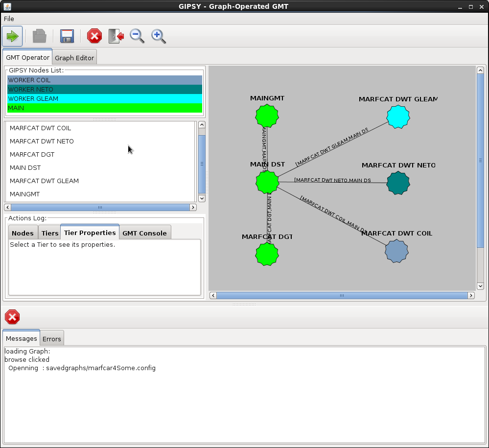Select the MAIN DST graph node
Viewport: 489px width, 448px height.
click(267, 182)
